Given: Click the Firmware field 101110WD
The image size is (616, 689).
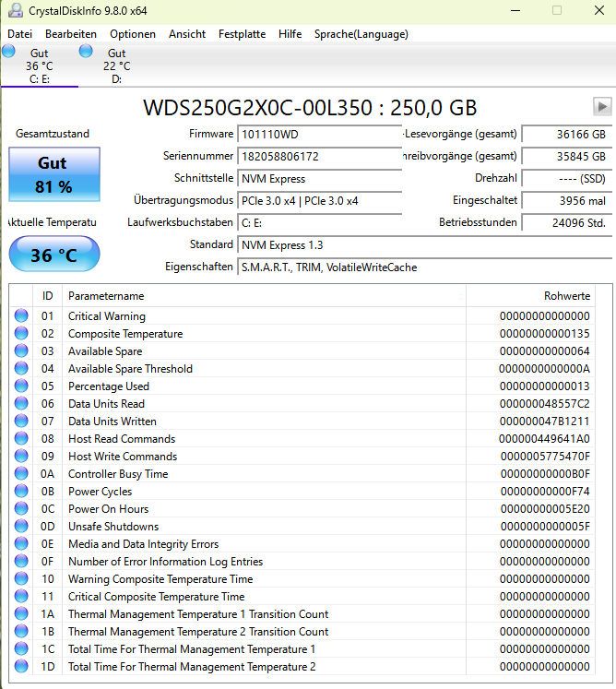Looking at the screenshot, I should 319,134.
